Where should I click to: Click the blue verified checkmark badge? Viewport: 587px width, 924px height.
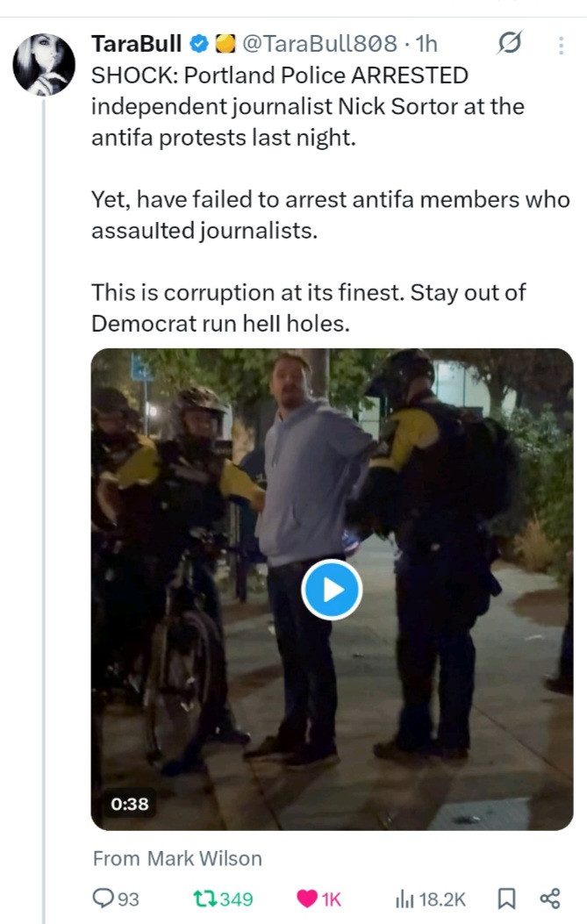(200, 44)
